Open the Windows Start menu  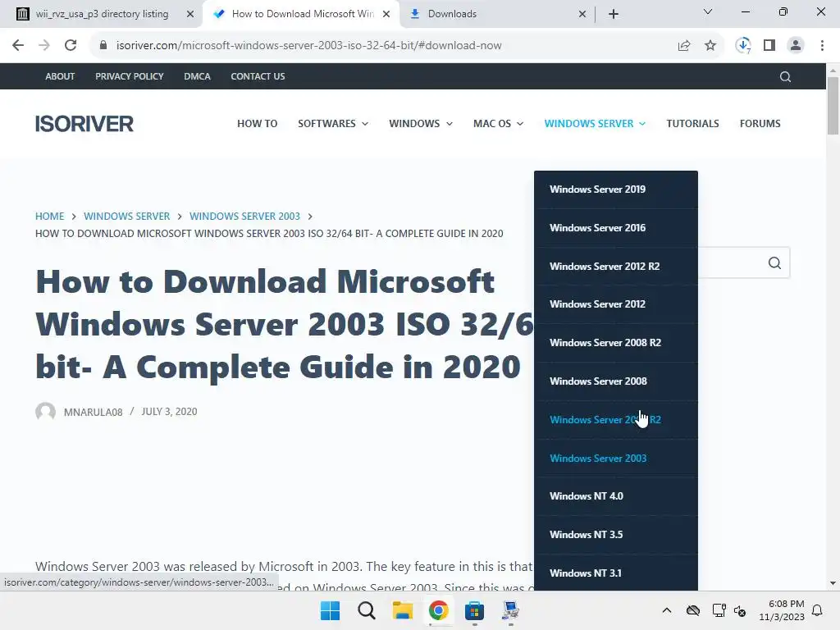pos(330,610)
